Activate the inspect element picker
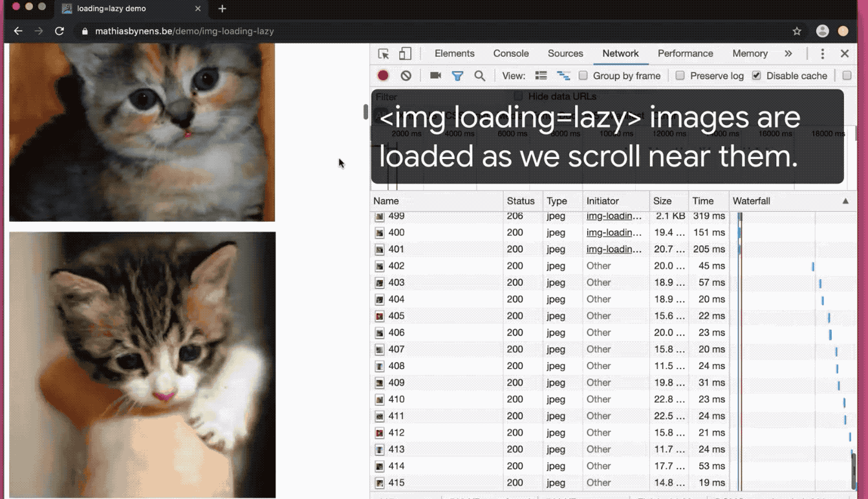868x499 pixels. (x=384, y=54)
